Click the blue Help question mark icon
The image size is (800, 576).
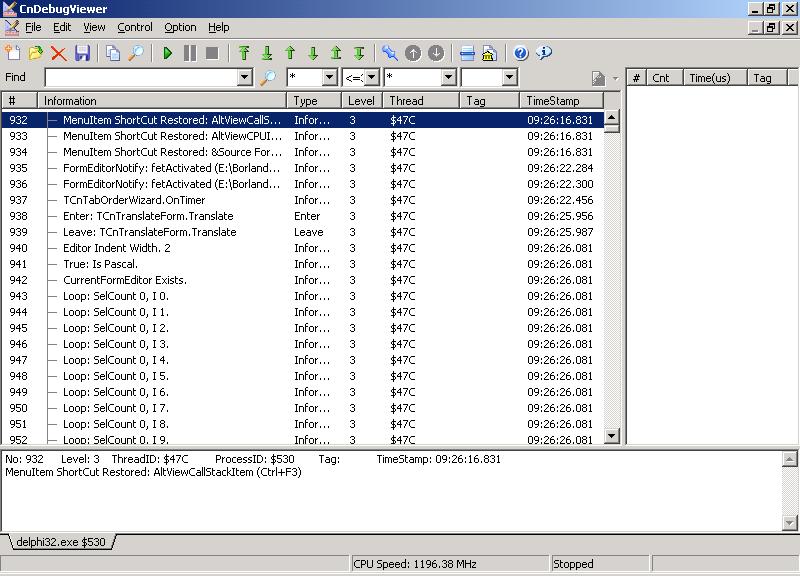(x=520, y=53)
